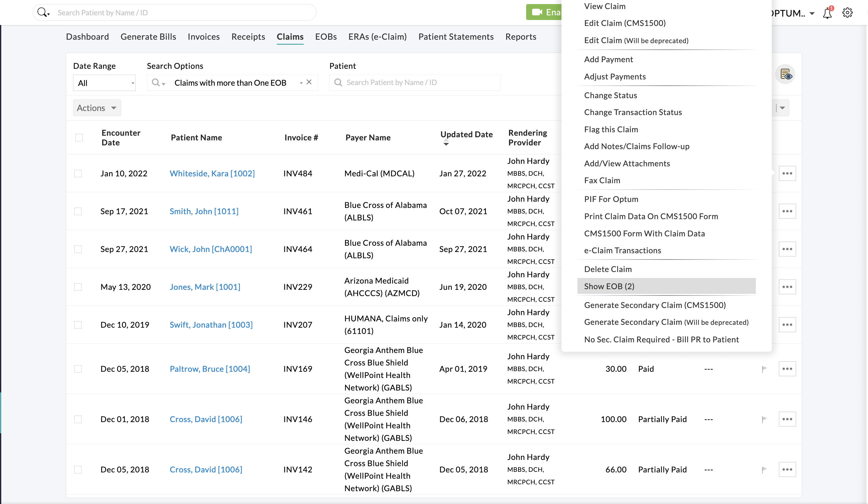The height and width of the screenshot is (504, 868).
Task: Open patient link Smith, John [1011]
Action: pos(204,211)
